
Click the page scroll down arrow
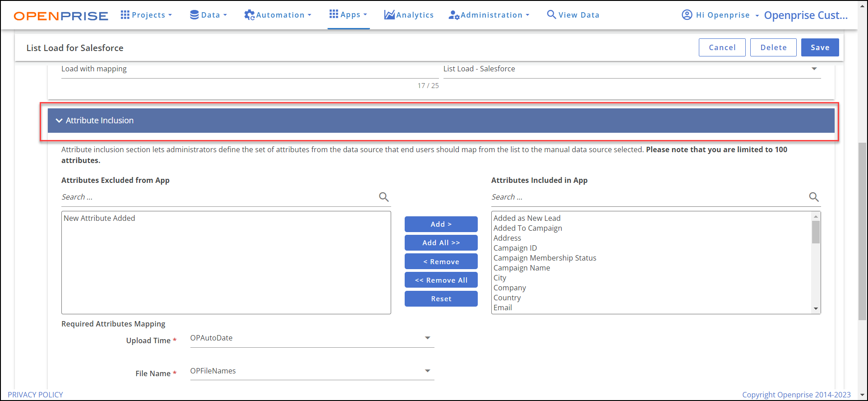tap(862, 395)
